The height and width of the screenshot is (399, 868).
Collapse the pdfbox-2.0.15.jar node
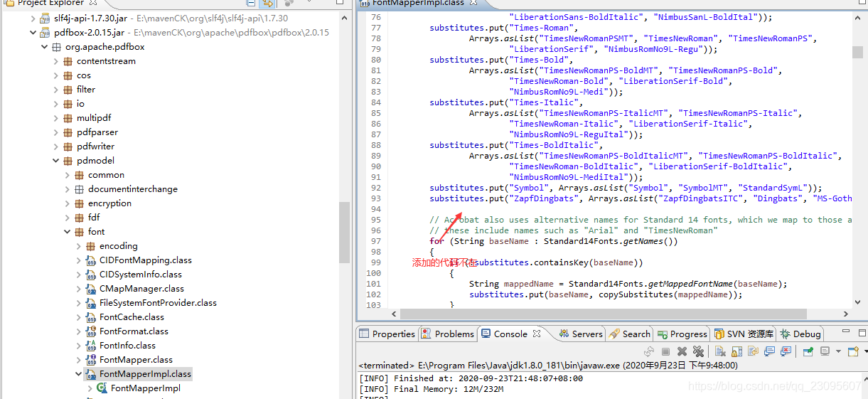click(x=33, y=33)
